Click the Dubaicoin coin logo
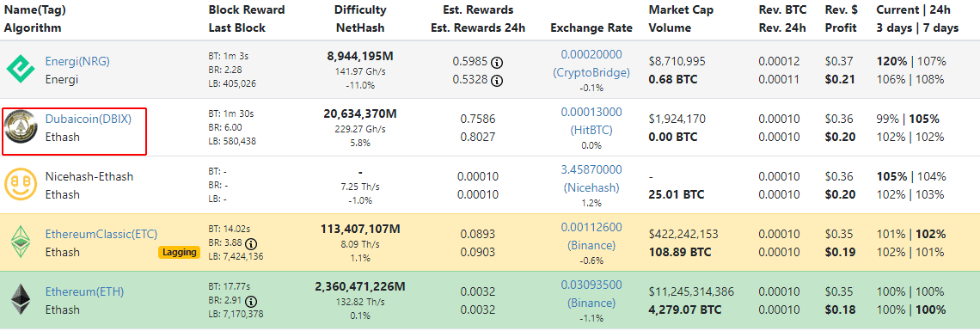This screenshot has width=980, height=331. [x=20, y=127]
